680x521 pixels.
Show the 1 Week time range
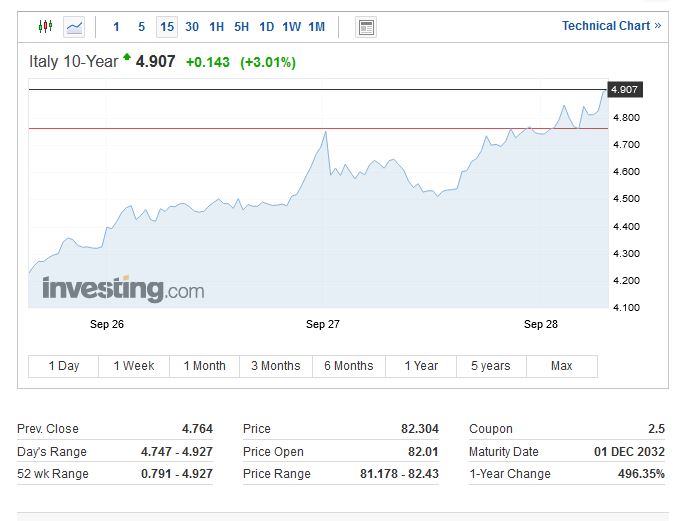tap(134, 366)
